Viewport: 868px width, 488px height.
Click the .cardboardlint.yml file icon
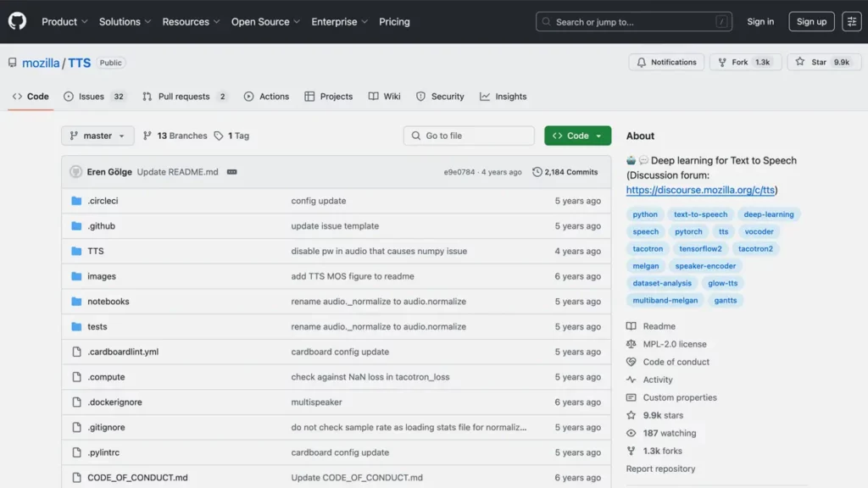(x=76, y=352)
